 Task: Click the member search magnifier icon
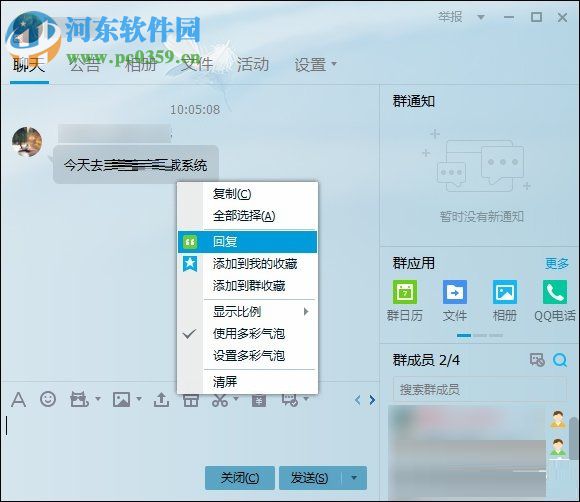click(560, 360)
